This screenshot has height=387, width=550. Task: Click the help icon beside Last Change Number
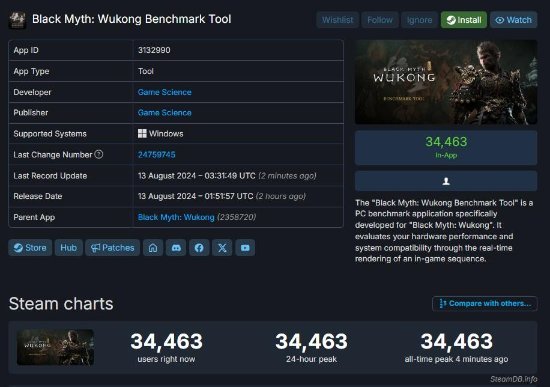[x=99, y=154]
